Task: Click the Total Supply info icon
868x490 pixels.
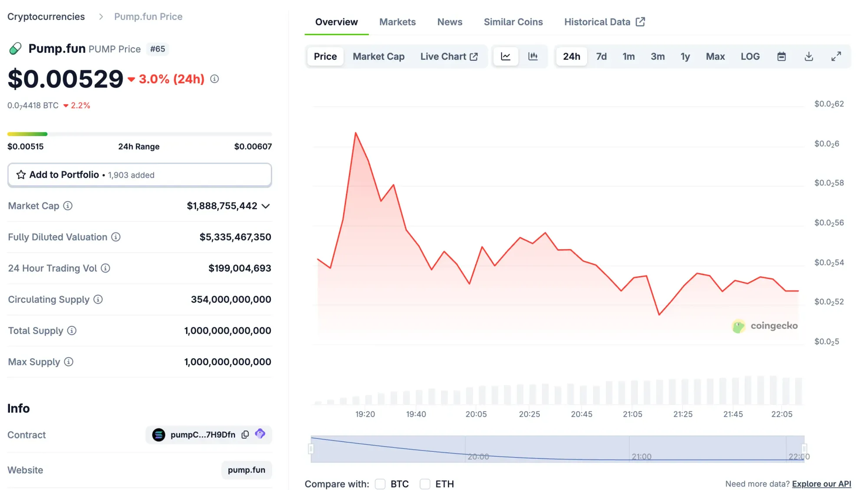Action: [x=72, y=330]
